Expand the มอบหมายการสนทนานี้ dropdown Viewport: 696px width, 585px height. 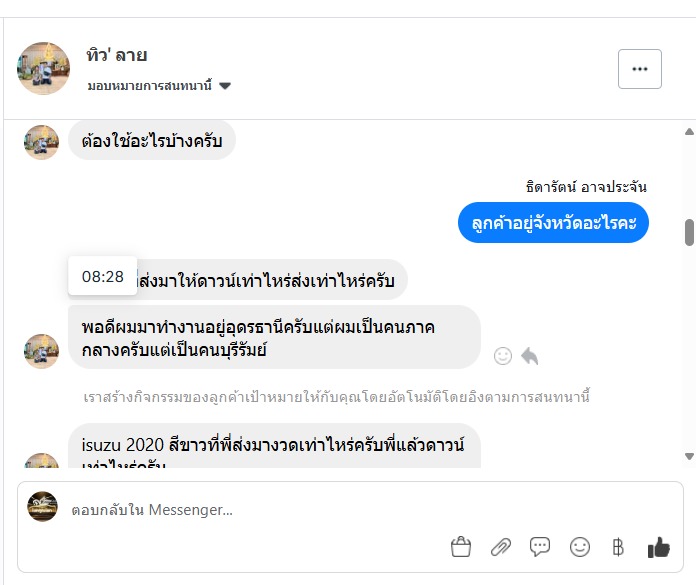tap(225, 86)
